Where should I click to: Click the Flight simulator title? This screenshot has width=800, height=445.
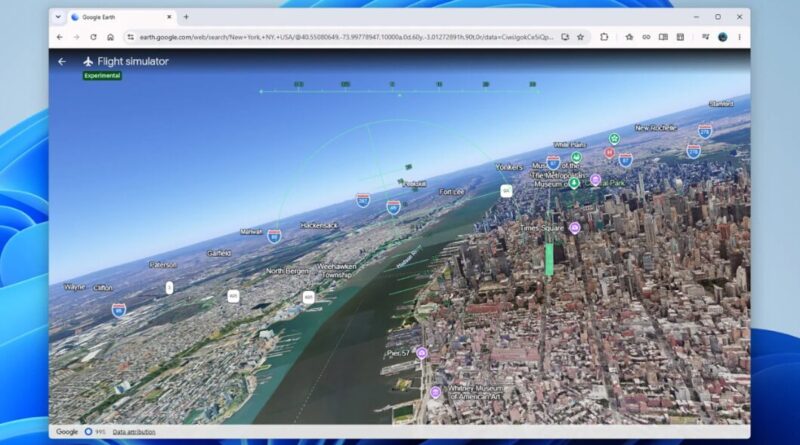133,62
